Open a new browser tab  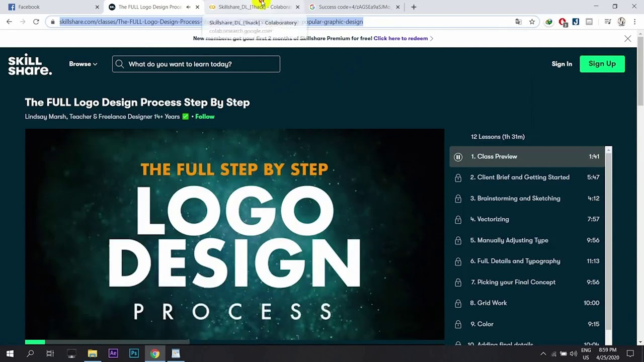[414, 7]
